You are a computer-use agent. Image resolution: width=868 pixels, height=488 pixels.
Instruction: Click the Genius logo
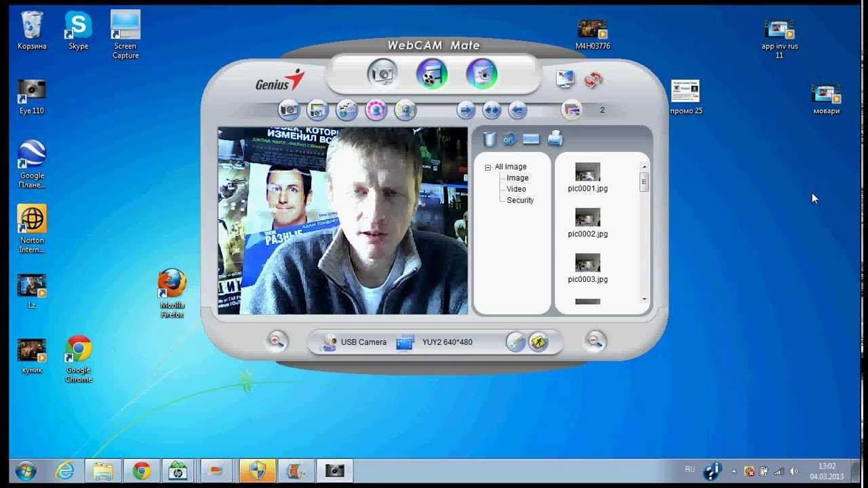coord(279,81)
